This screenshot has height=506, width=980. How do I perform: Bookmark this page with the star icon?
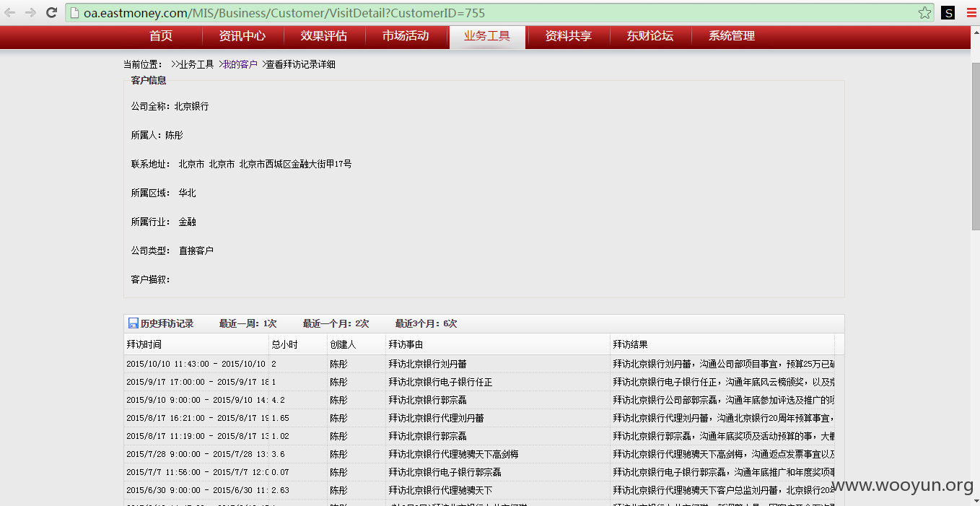point(924,12)
